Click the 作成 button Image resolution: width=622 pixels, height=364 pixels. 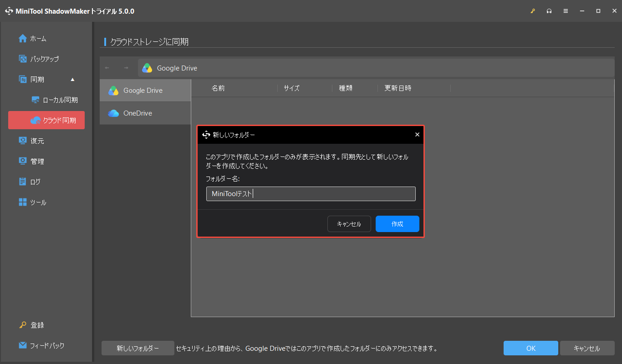(x=398, y=224)
